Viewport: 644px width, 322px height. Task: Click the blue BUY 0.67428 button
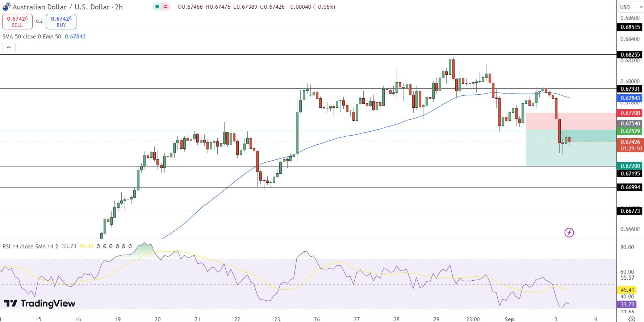pos(61,21)
